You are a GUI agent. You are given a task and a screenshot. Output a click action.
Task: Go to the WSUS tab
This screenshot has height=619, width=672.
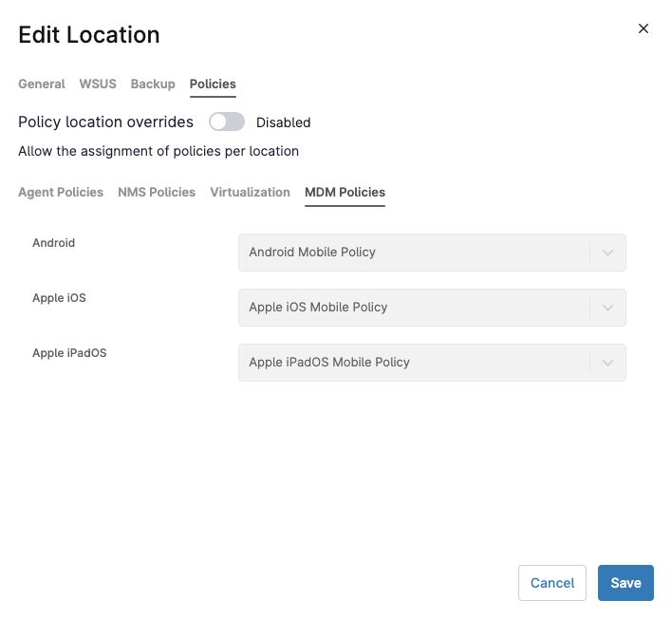[98, 84]
